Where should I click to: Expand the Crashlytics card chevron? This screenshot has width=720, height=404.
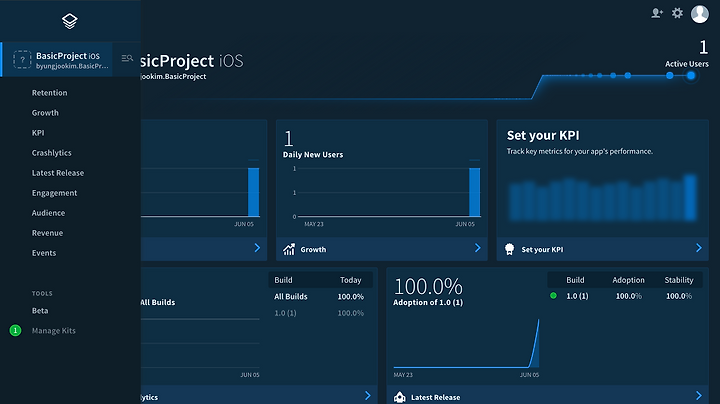click(367, 396)
